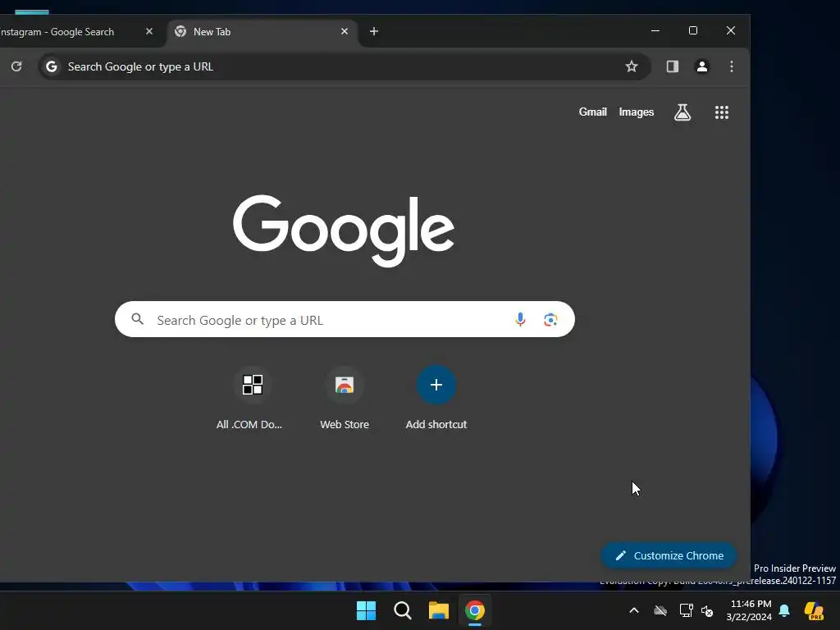Open the network status tray icon
This screenshot has width=840, height=630.
(687, 610)
